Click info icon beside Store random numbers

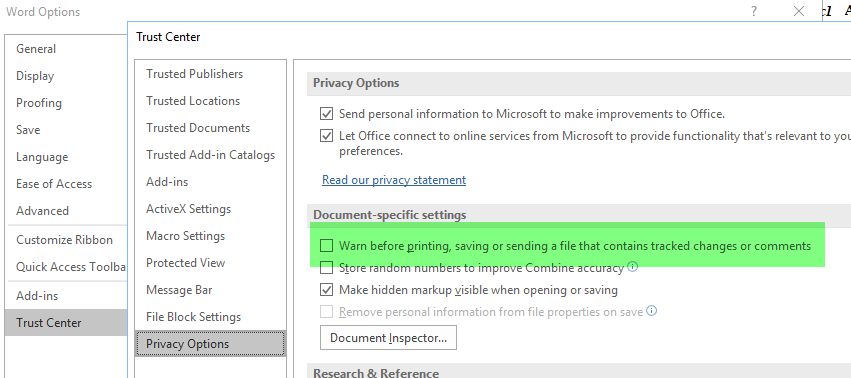(x=632, y=267)
